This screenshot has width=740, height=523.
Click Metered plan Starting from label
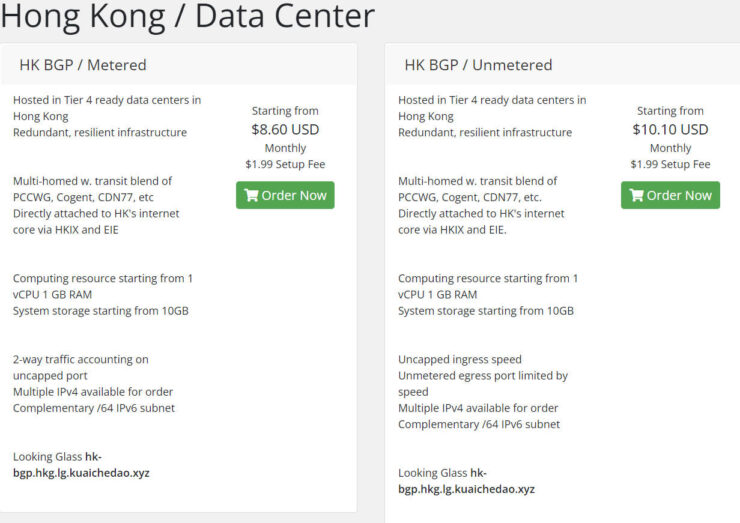tap(285, 111)
